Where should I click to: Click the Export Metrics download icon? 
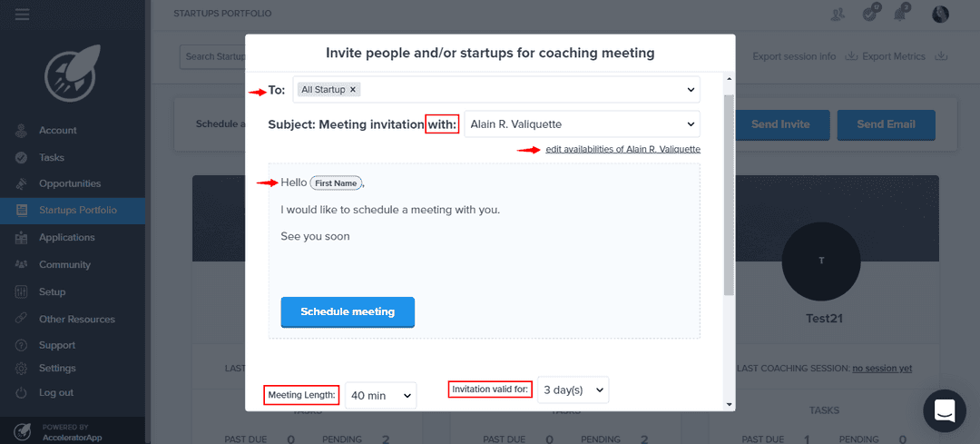(941, 56)
